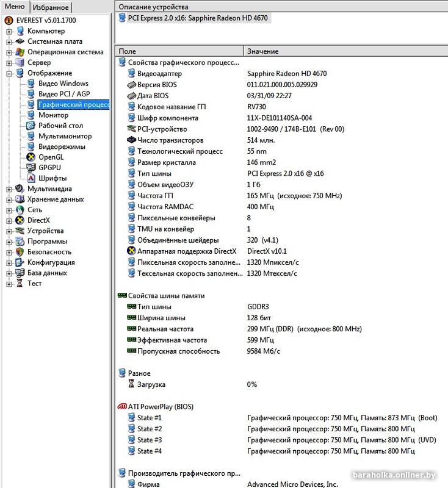Open the Монитор tree item
The image size is (448, 488).
coord(53,115)
